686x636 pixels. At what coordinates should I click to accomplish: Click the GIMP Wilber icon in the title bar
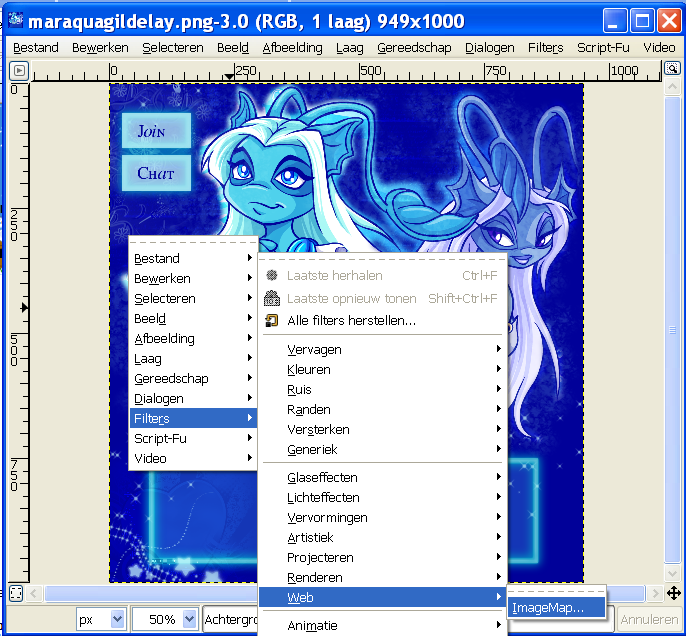pos(15,20)
